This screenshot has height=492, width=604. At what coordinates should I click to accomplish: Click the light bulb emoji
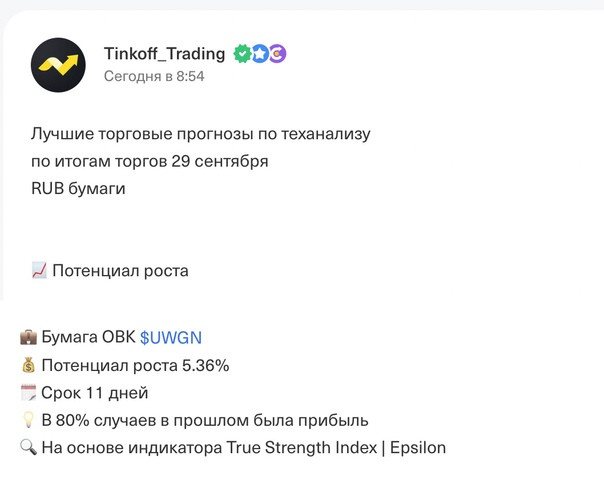click(x=28, y=420)
